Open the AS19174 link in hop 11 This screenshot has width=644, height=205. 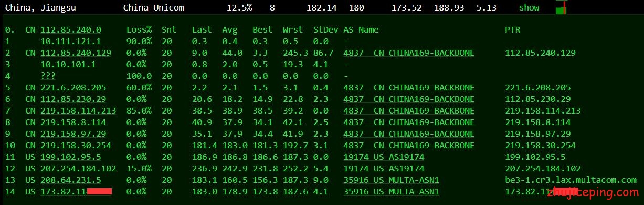(384, 157)
